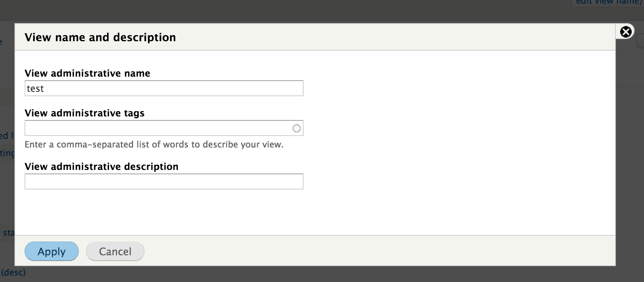Click Apply to save the view name
The width and height of the screenshot is (644, 282).
pos(51,251)
